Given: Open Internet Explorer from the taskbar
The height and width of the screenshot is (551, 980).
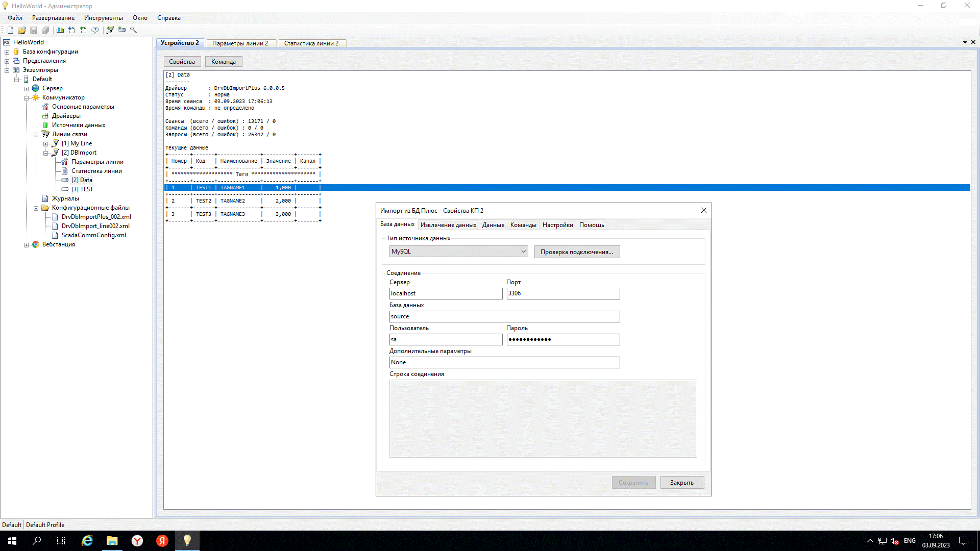Looking at the screenshot, I should pyautogui.click(x=87, y=541).
